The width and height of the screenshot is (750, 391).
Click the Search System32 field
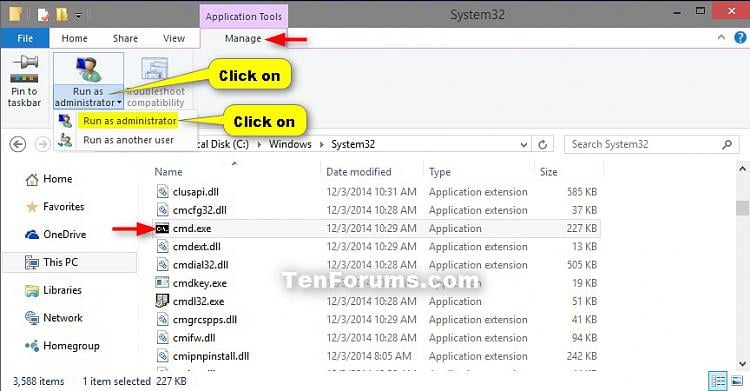[652, 145]
